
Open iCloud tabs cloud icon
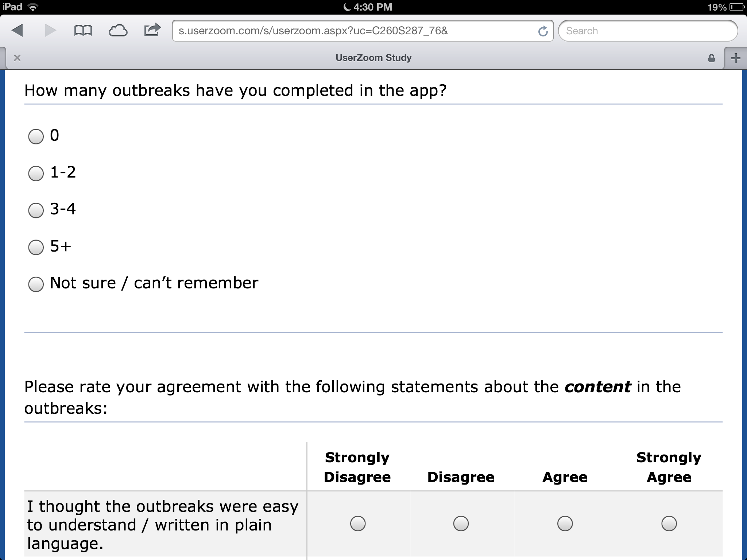[x=118, y=31]
